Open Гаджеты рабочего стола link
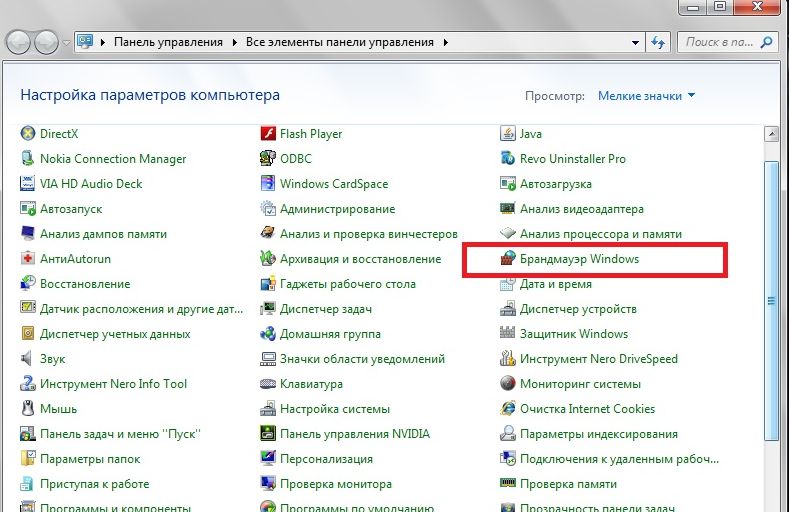Screen dimensions: 789x512 click(348, 284)
